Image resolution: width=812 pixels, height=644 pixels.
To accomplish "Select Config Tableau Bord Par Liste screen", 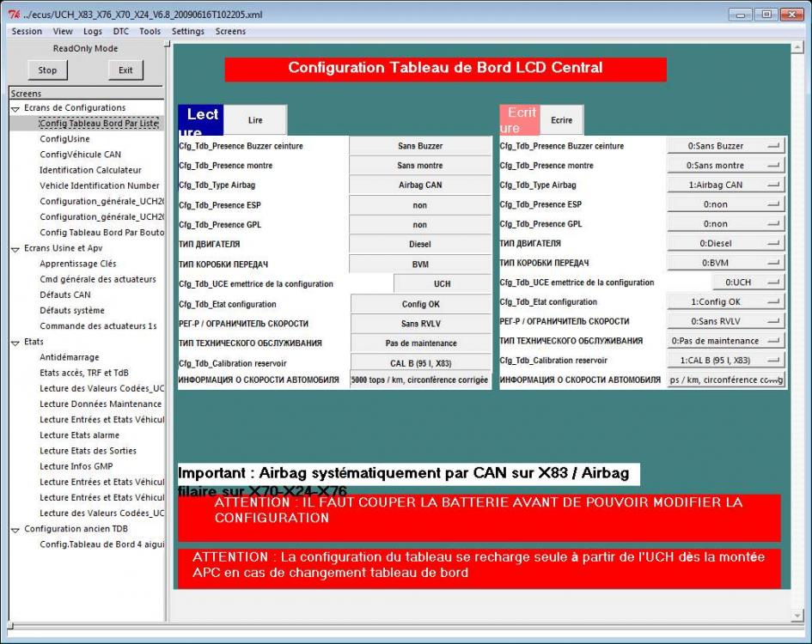I will (x=99, y=123).
